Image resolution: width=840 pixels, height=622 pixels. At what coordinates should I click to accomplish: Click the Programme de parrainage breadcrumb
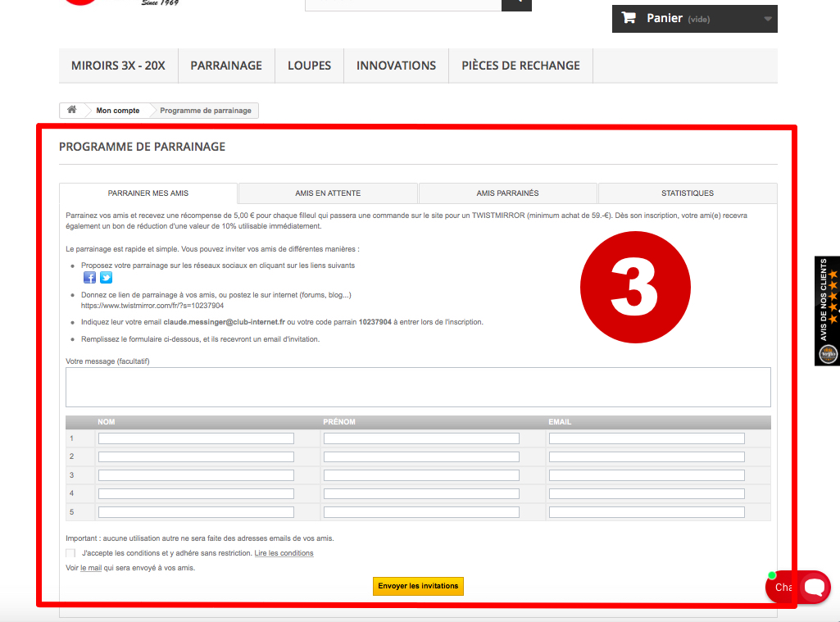point(206,111)
